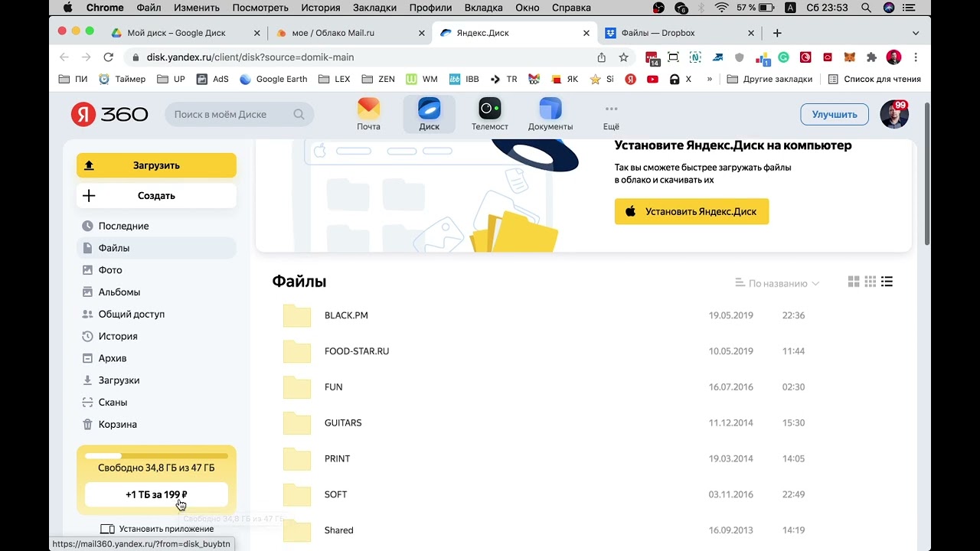Click the Создать create button

click(156, 195)
